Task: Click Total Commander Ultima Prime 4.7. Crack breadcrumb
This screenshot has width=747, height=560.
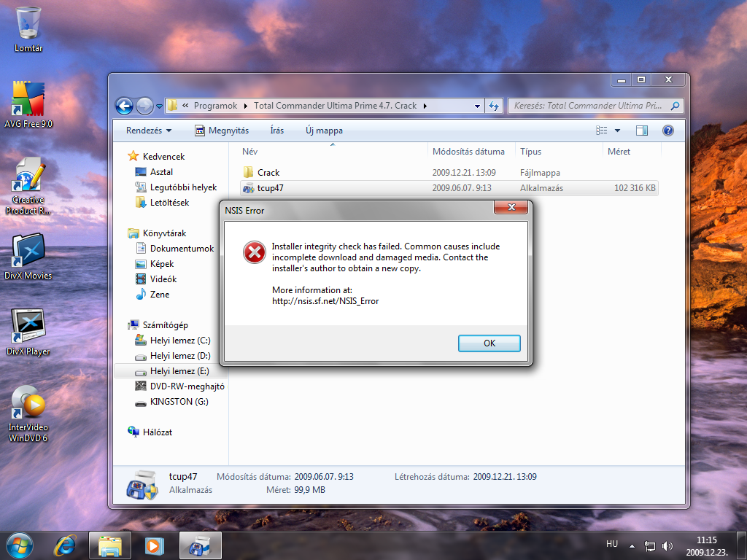Action: [x=335, y=106]
